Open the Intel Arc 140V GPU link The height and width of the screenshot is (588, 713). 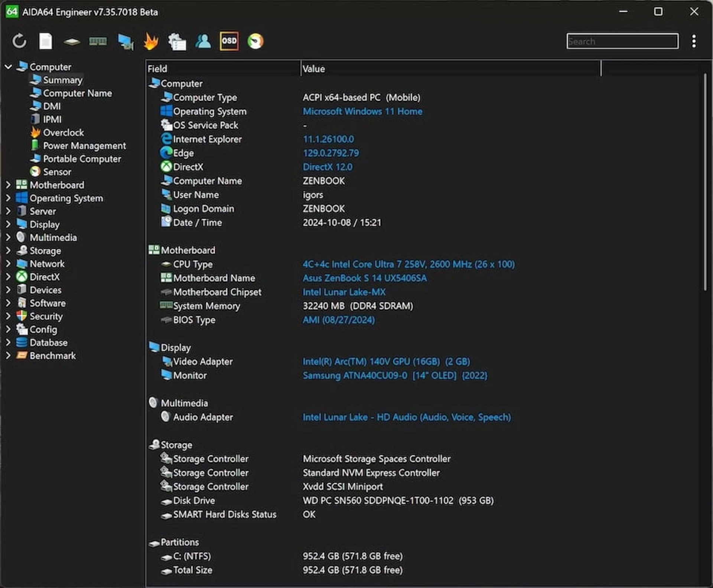[x=386, y=361]
